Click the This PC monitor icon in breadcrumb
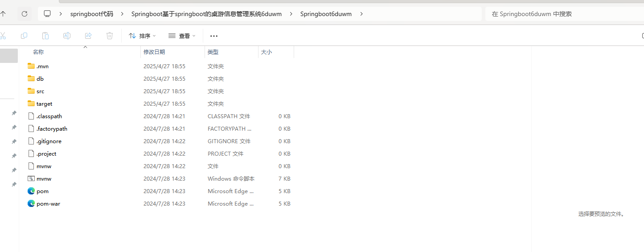 (x=47, y=14)
